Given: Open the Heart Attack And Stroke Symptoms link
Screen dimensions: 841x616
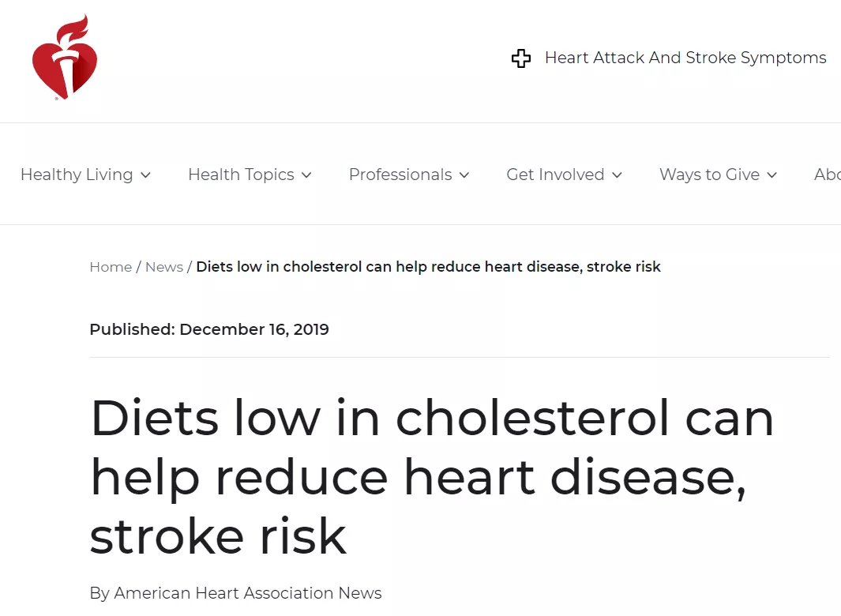Looking at the screenshot, I should [x=685, y=58].
